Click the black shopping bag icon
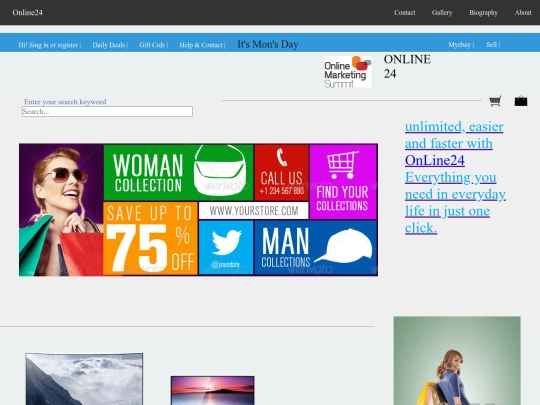The height and width of the screenshot is (405, 540). pos(521,101)
